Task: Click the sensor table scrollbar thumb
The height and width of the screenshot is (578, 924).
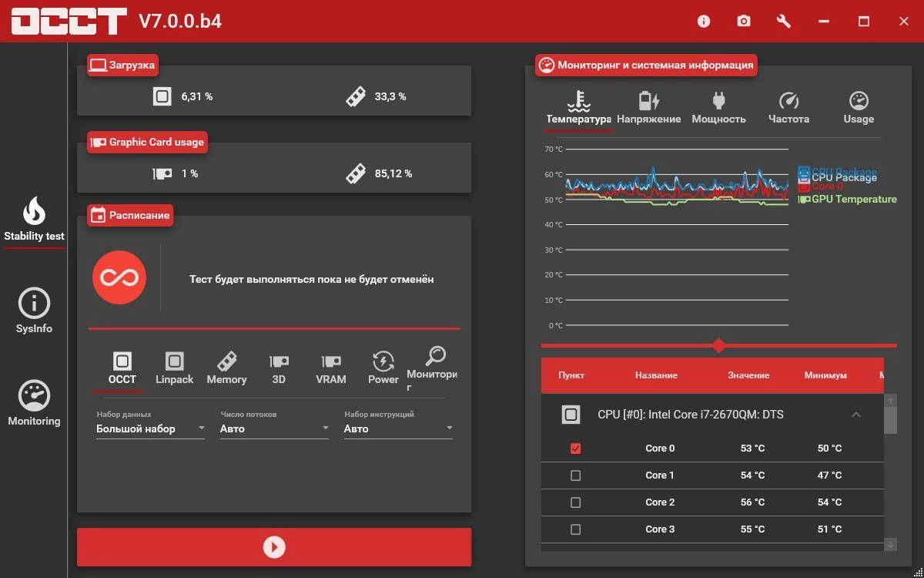Action: pyautogui.click(x=890, y=420)
